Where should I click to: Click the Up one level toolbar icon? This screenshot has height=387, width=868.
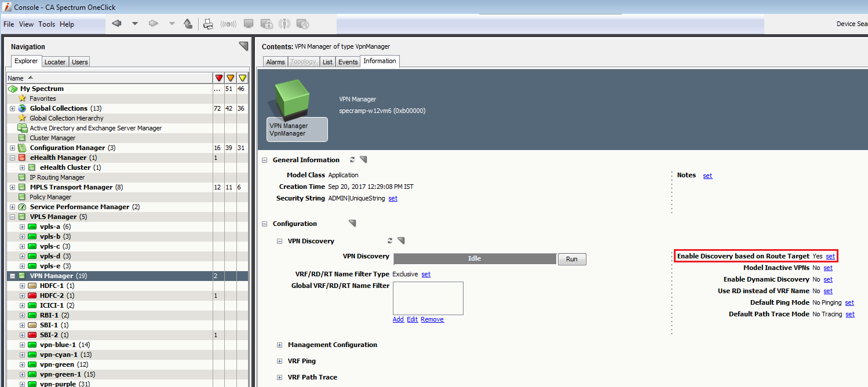click(x=188, y=24)
